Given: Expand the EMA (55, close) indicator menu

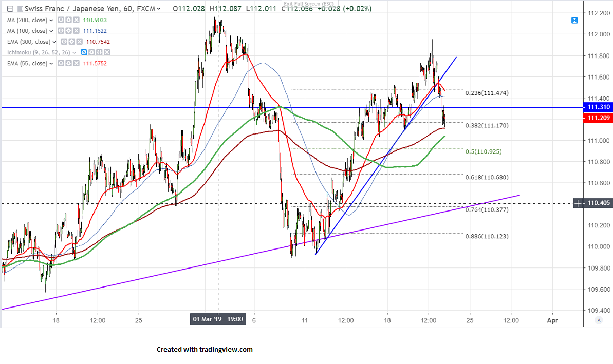Looking at the screenshot, I should point(51,63).
